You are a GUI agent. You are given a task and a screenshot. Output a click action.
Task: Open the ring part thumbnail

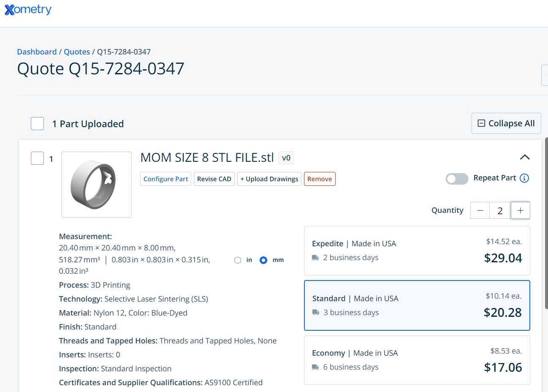(96, 185)
